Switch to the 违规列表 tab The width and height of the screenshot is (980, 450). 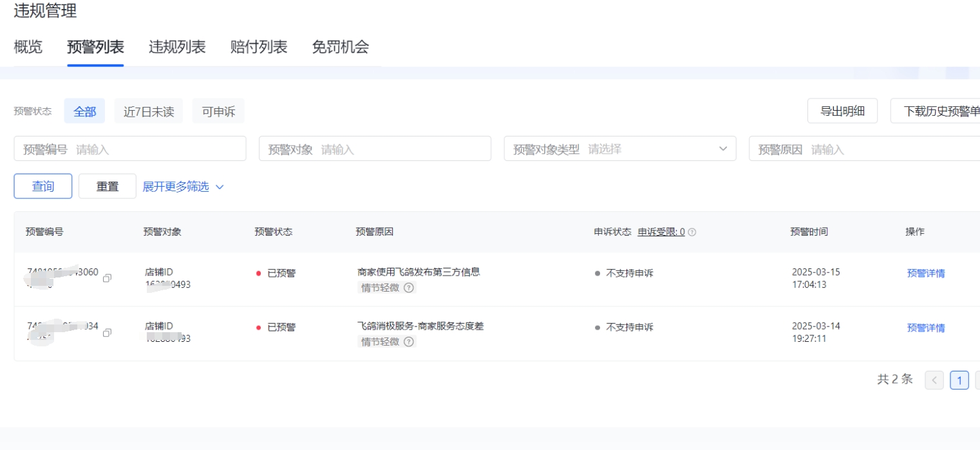click(177, 47)
